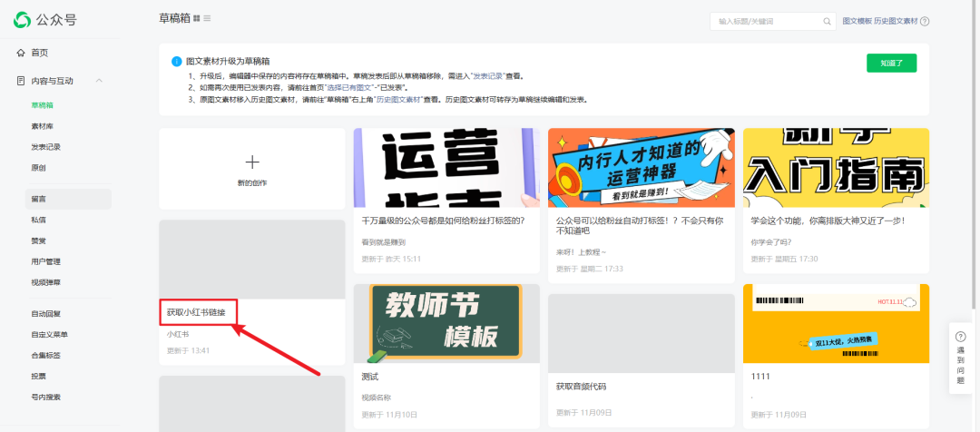This screenshot has width=980, height=432.
Task: Switch drafts to grid view icon
Action: pos(196,19)
